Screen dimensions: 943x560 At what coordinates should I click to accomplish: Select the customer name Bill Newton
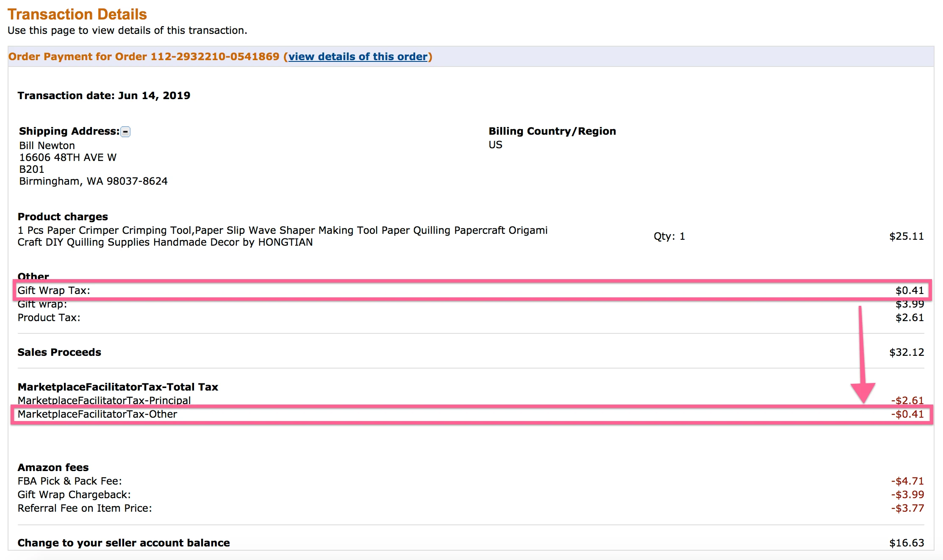pos(47,146)
